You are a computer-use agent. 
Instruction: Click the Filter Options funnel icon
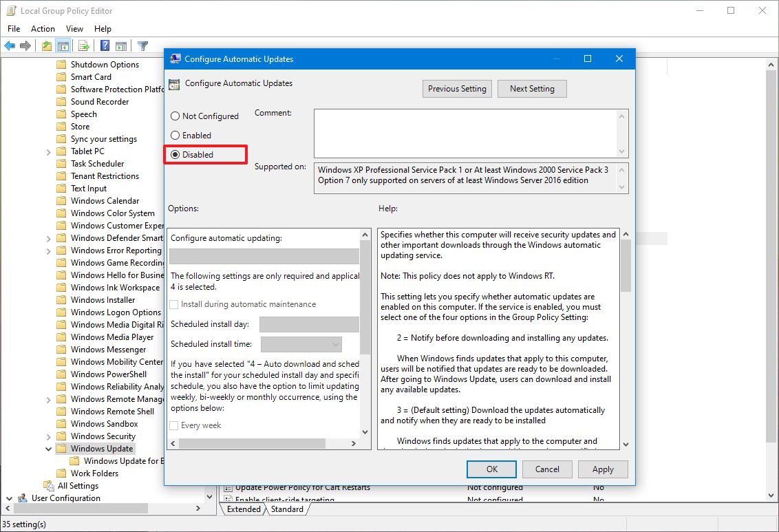coord(142,45)
